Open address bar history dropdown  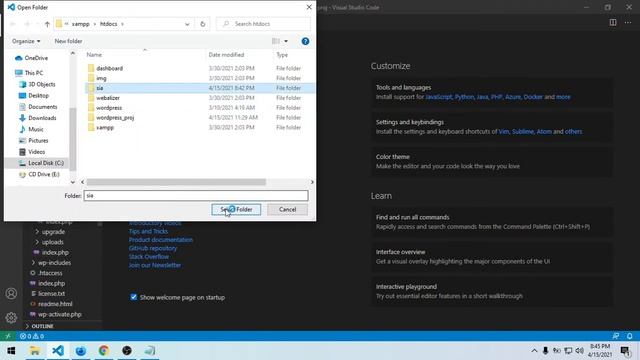[x=187, y=24]
